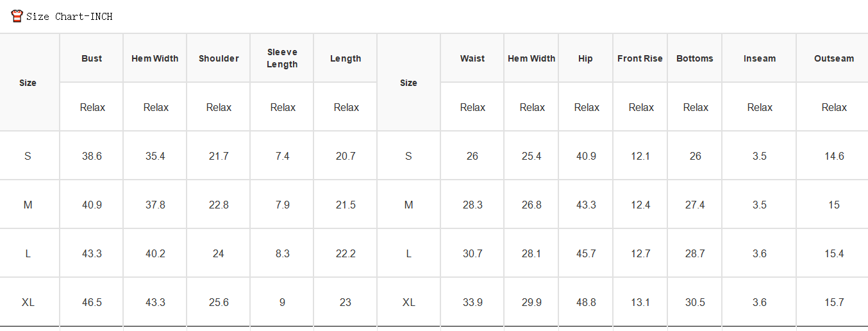
Task: Click the 28.7 bottoms value for L
Action: click(695, 253)
